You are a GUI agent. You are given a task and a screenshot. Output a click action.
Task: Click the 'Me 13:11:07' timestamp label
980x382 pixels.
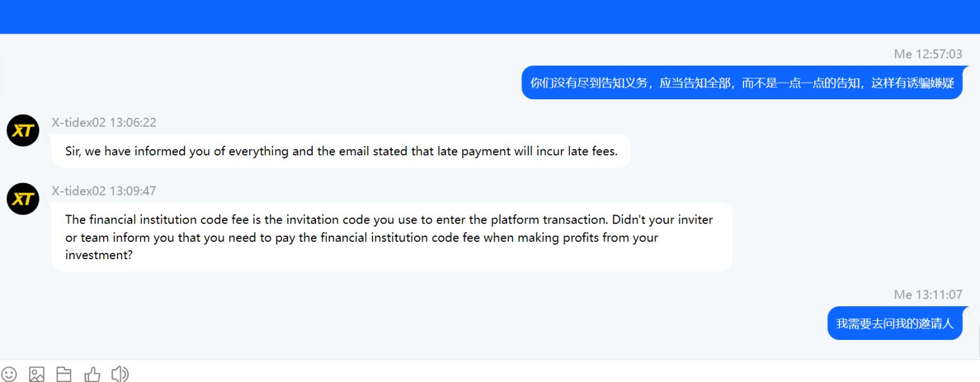point(928,295)
